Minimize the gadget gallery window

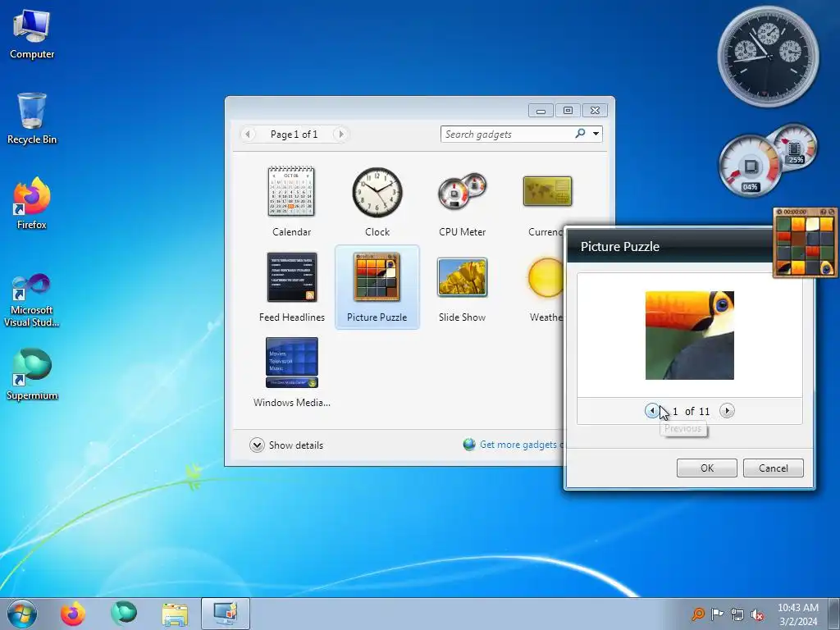(x=541, y=111)
